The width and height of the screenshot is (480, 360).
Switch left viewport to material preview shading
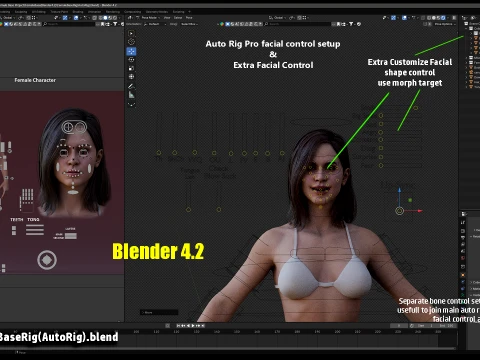110,18
